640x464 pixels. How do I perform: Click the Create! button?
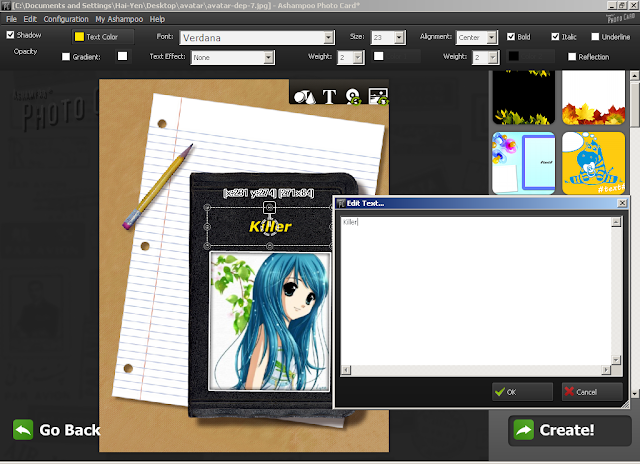click(x=570, y=430)
